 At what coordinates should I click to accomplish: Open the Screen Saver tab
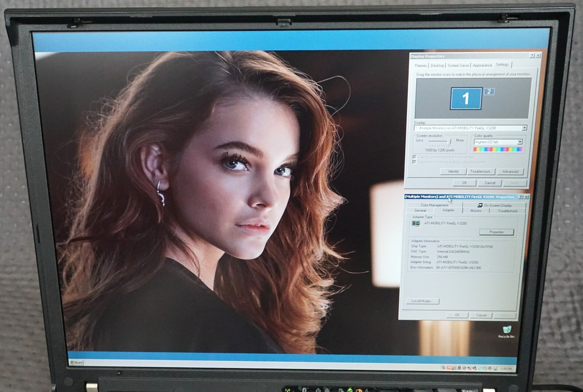(458, 66)
